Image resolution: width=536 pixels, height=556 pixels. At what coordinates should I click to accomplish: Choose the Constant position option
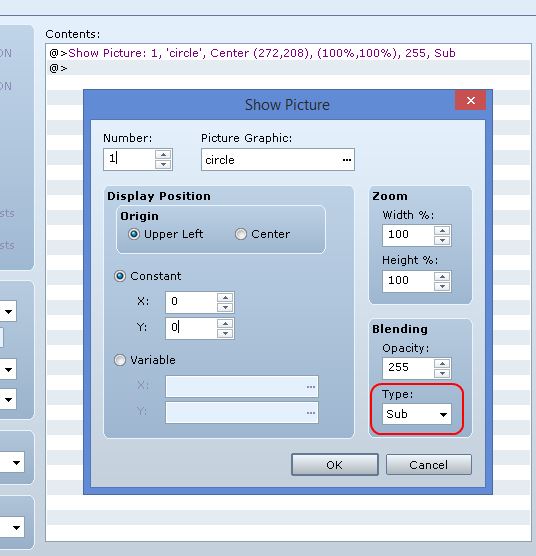pos(147,276)
